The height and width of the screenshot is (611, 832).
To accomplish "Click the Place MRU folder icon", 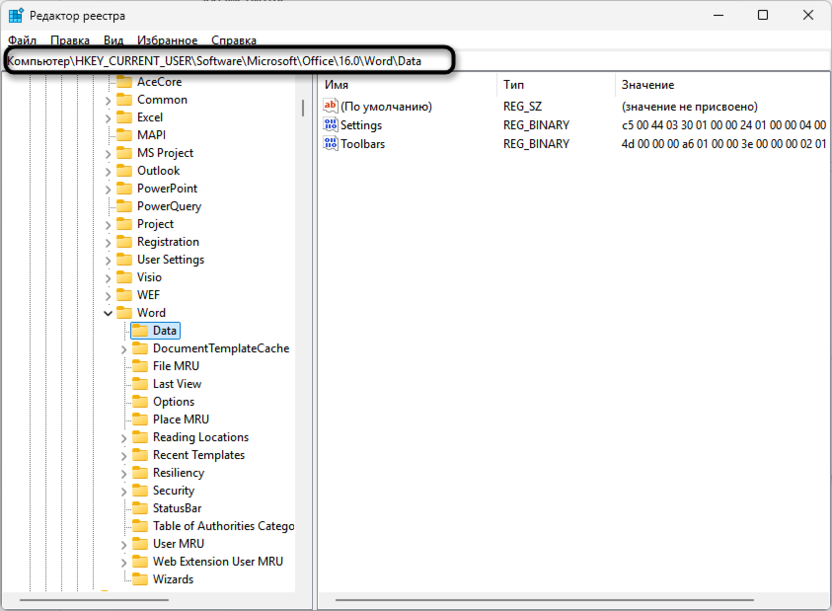I will 140,419.
